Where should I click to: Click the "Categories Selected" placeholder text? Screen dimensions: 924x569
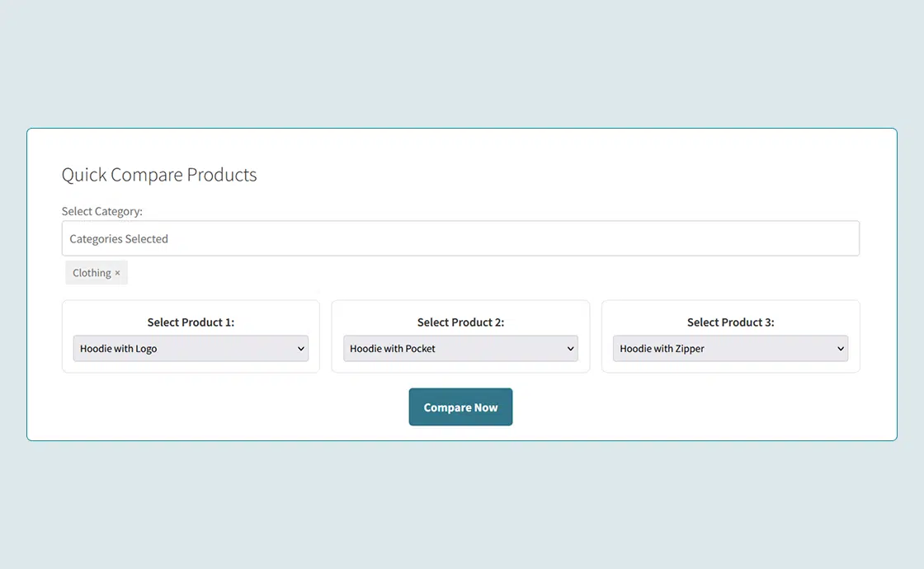click(119, 239)
